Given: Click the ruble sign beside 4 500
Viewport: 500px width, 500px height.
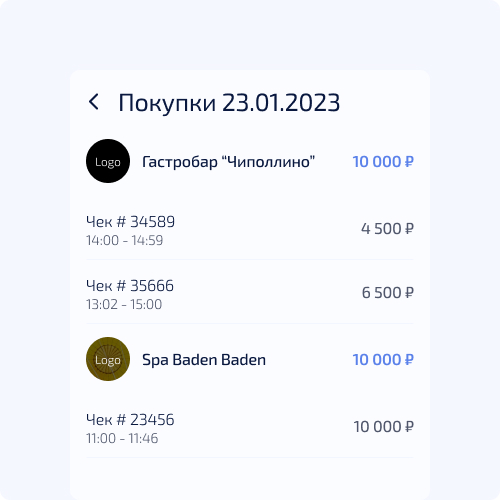Looking at the screenshot, I should [x=409, y=229].
